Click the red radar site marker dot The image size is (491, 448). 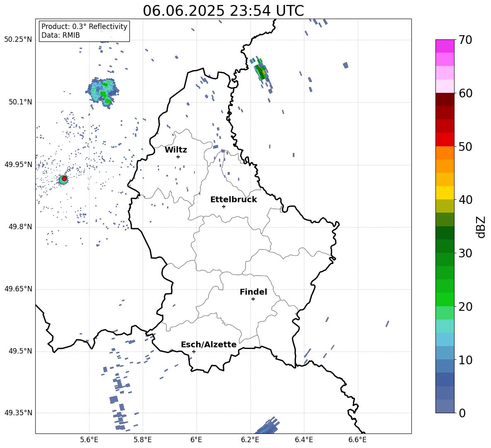click(x=64, y=179)
